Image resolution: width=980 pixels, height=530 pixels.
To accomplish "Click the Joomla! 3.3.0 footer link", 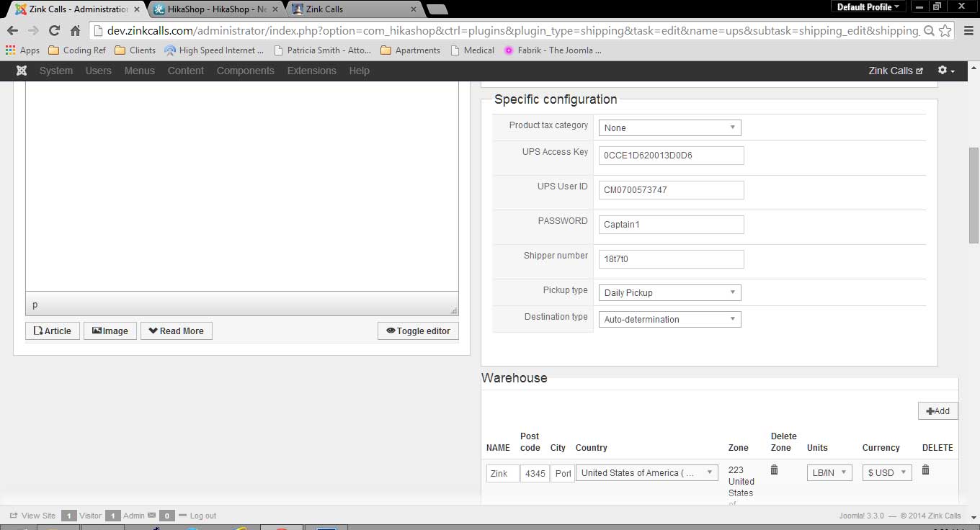I will pos(863,516).
